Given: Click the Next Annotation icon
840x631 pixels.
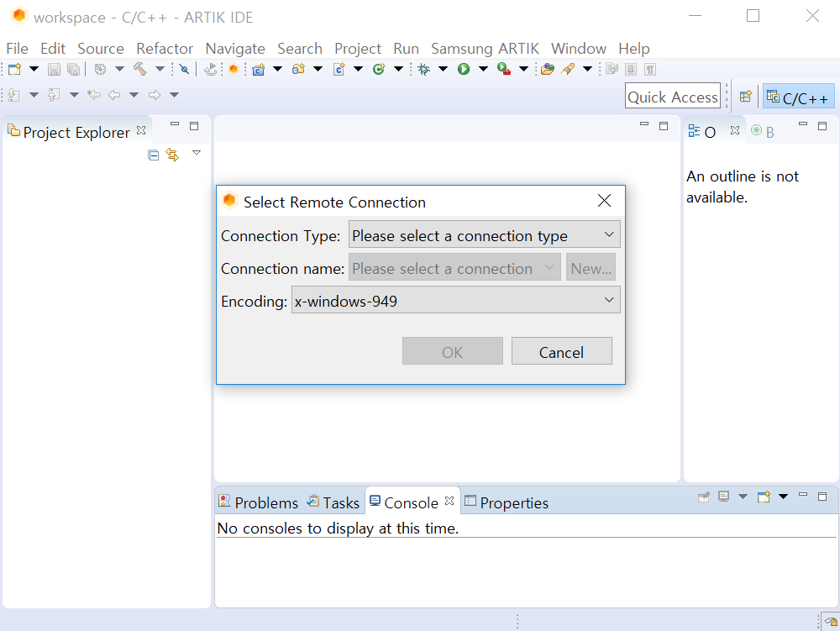Looking at the screenshot, I should point(14,95).
